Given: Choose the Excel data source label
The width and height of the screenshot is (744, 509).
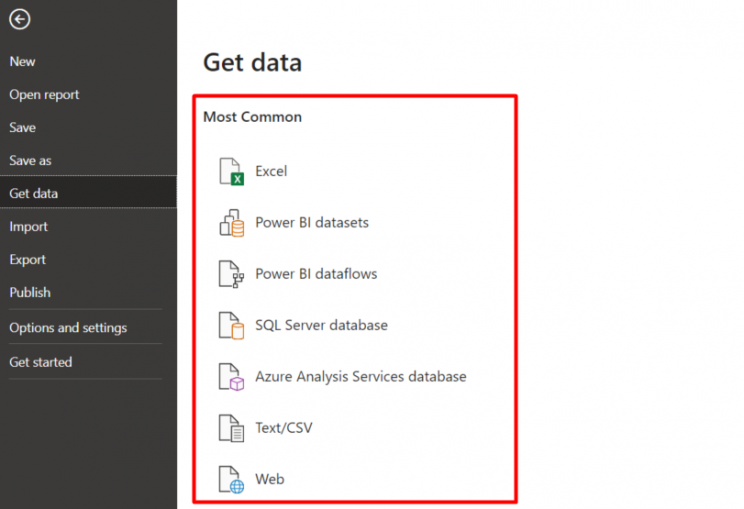Looking at the screenshot, I should pos(271,172).
